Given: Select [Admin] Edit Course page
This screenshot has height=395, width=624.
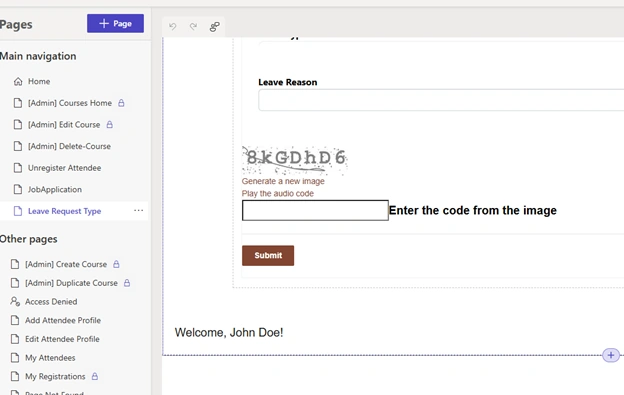Looking at the screenshot, I should point(64,125).
